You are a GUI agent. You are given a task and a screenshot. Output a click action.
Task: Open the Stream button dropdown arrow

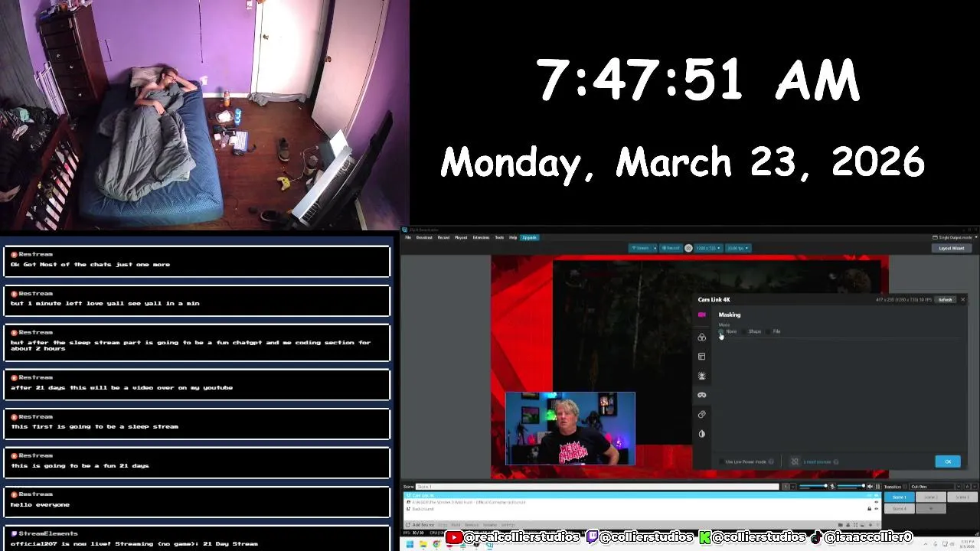pos(655,248)
